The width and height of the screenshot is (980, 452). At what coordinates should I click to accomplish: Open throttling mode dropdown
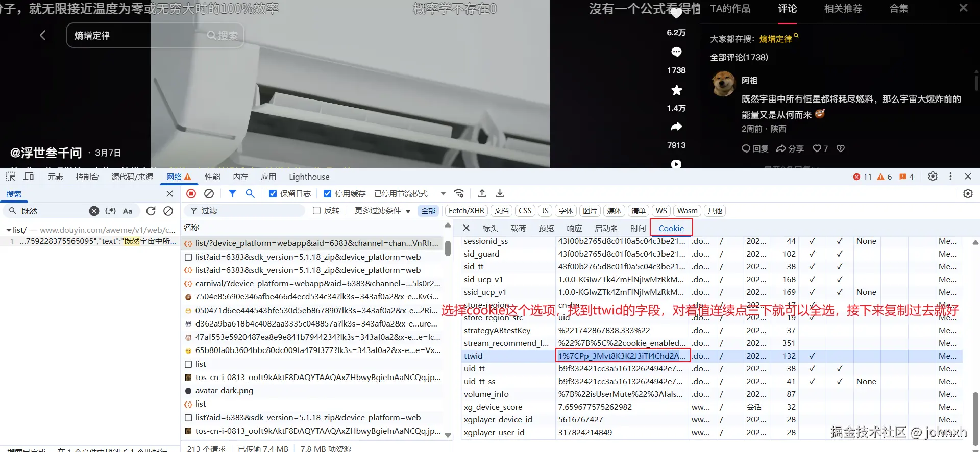click(410, 193)
